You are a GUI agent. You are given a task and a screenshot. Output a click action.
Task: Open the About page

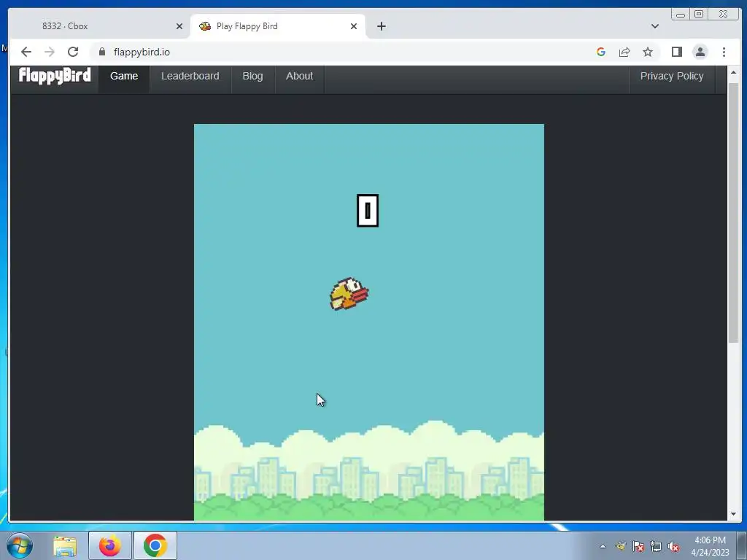coord(300,76)
